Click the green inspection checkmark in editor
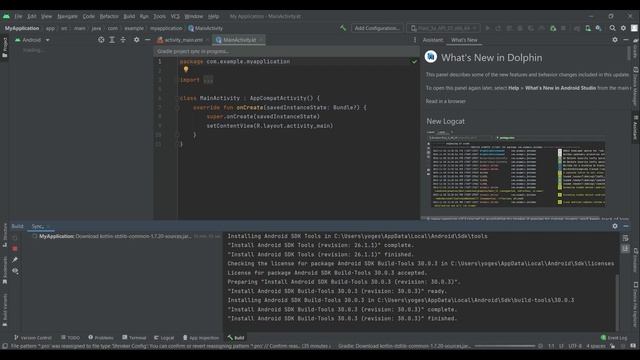 click(x=414, y=62)
